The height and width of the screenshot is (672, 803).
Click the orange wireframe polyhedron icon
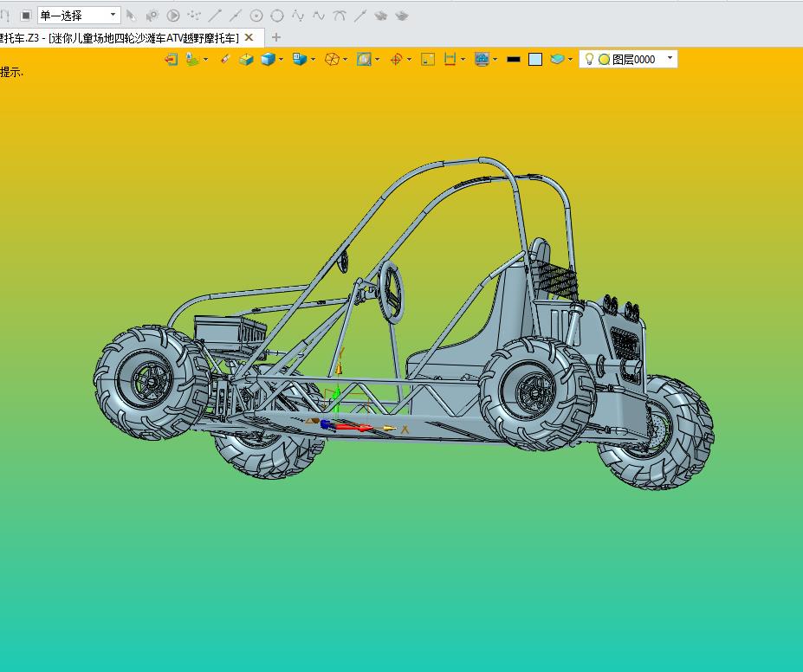(x=332, y=60)
